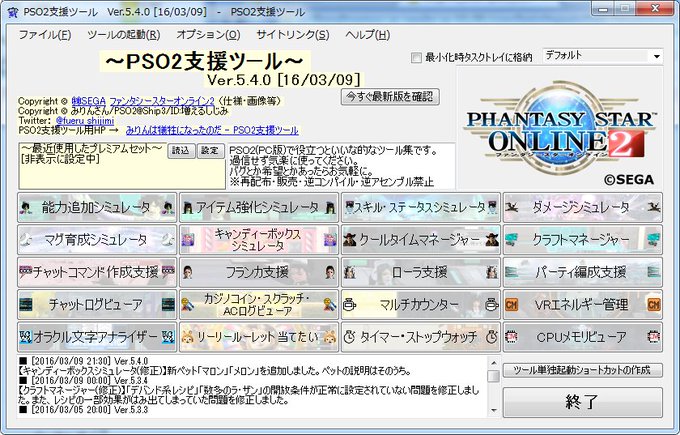Open the オプション(O) menu
This screenshot has height=435, width=680.
click(208, 35)
